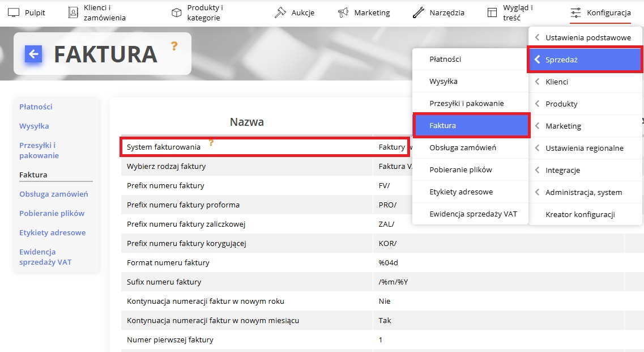Click the Marketing megaphone icon
The image size is (644, 352).
click(x=343, y=12)
